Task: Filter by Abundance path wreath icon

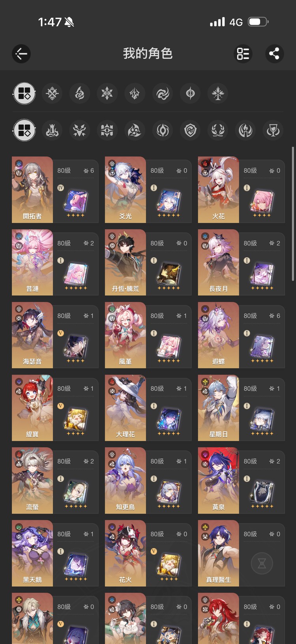Action: click(x=218, y=130)
